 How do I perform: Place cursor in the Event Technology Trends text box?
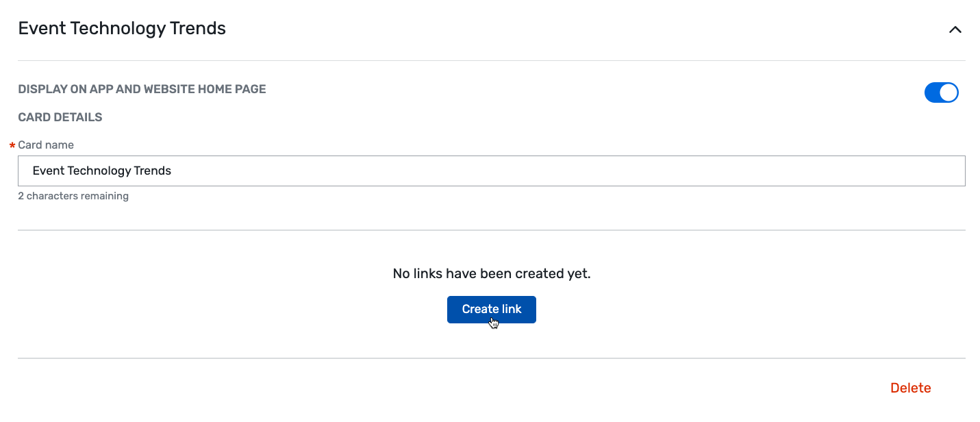[x=491, y=171]
